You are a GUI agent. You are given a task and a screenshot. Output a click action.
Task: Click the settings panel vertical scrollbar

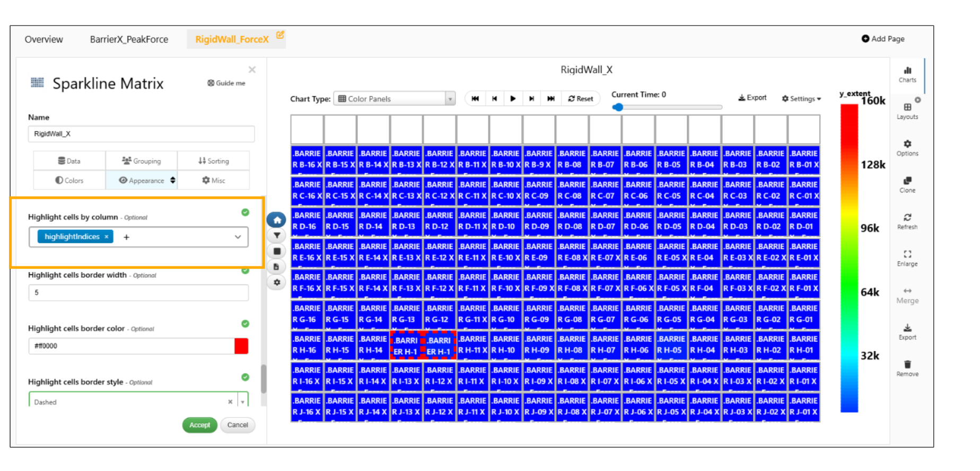tap(264, 379)
